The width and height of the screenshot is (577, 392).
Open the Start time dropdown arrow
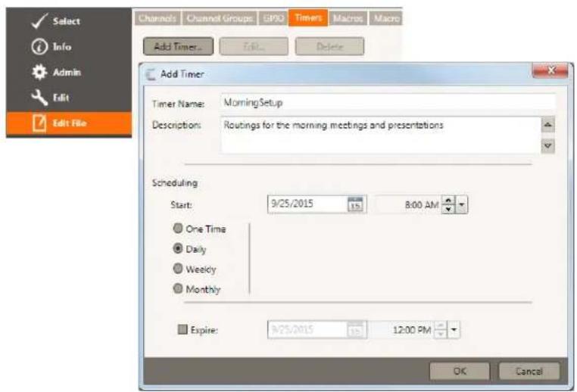(461, 205)
